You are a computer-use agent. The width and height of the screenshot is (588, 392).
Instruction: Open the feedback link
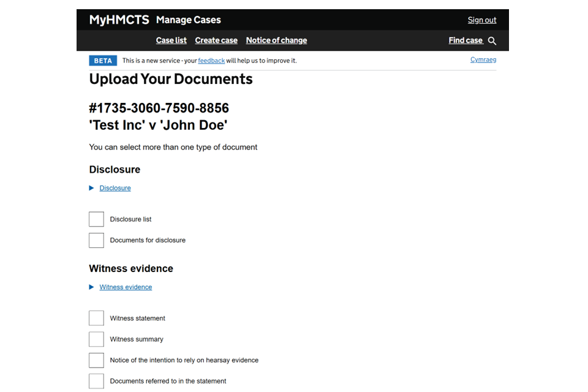click(211, 61)
